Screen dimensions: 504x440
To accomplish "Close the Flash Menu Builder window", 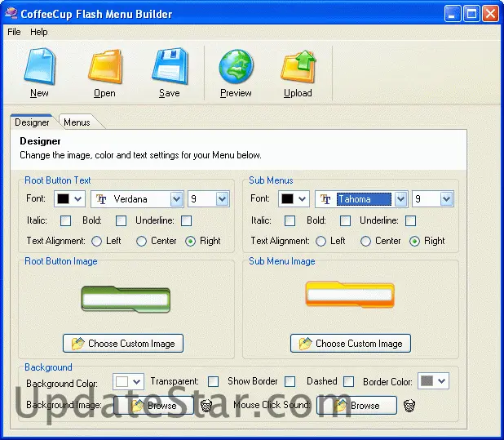I will tap(490, 14).
